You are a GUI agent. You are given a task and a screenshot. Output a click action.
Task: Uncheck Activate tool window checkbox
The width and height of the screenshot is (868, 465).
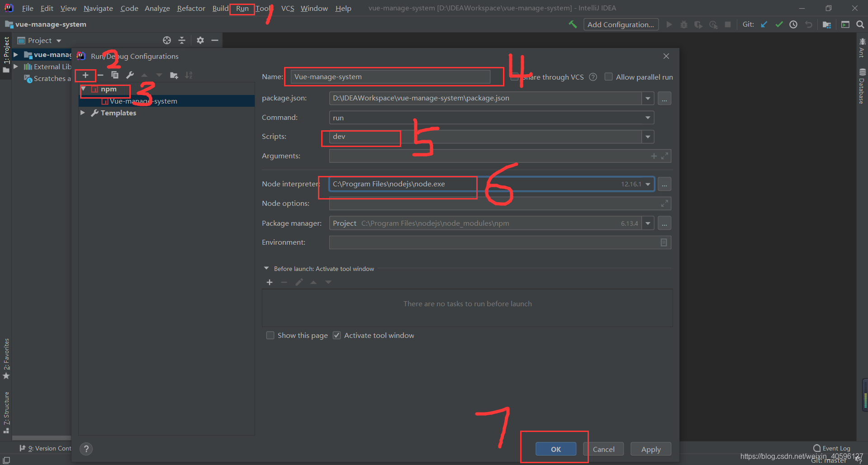tap(337, 335)
